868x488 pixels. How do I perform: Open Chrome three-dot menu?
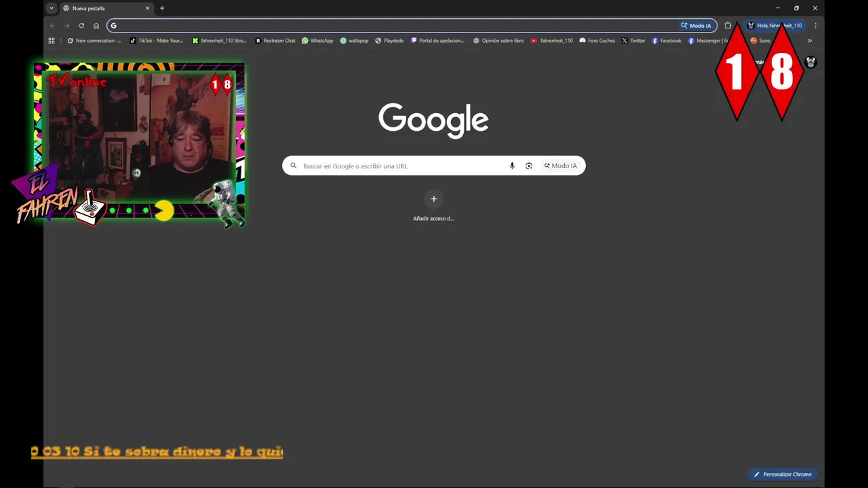pyautogui.click(x=815, y=26)
